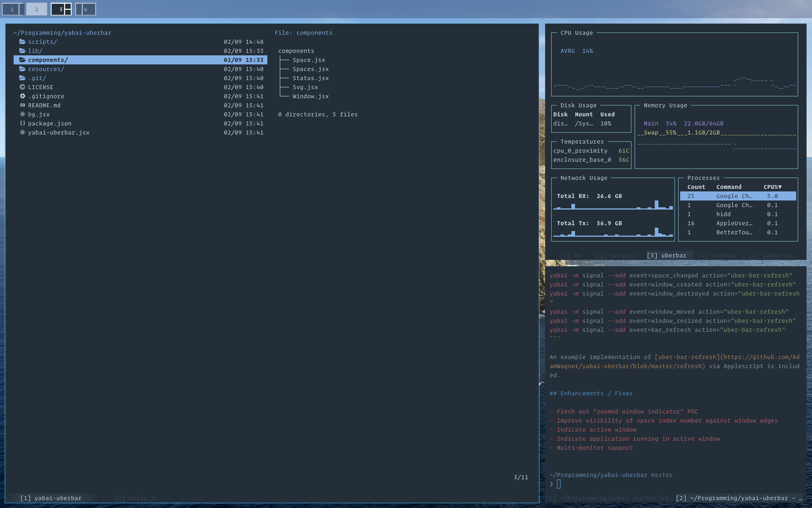Click the Indicate active window list item

pos(593,429)
